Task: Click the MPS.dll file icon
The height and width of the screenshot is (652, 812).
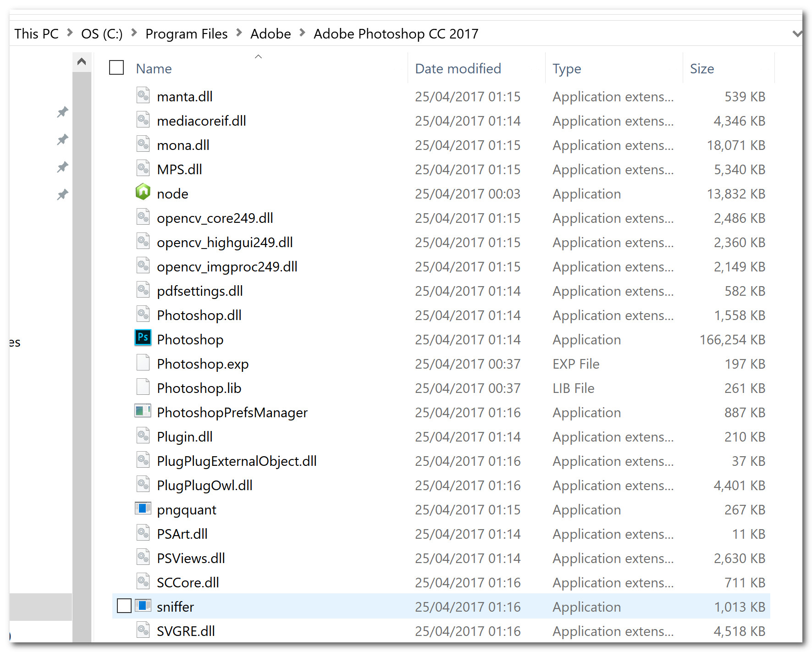Action: coord(143,168)
